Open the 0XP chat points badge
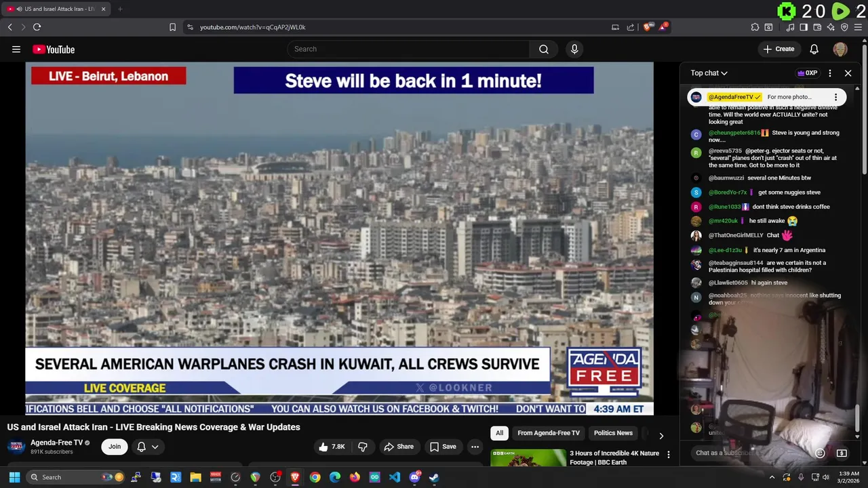The height and width of the screenshot is (488, 868). click(x=807, y=73)
